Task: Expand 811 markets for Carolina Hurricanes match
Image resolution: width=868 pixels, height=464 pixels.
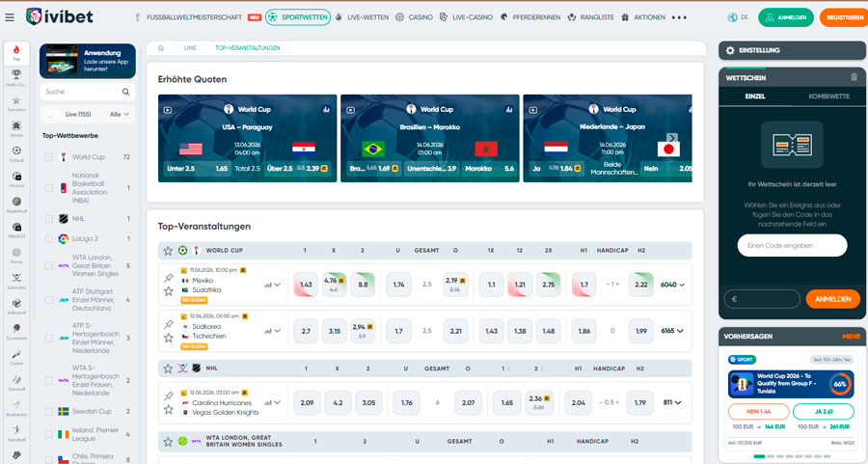Action: [672, 402]
